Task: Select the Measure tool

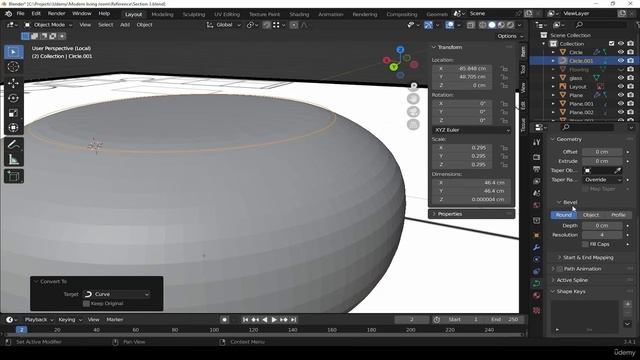Action: click(13, 159)
